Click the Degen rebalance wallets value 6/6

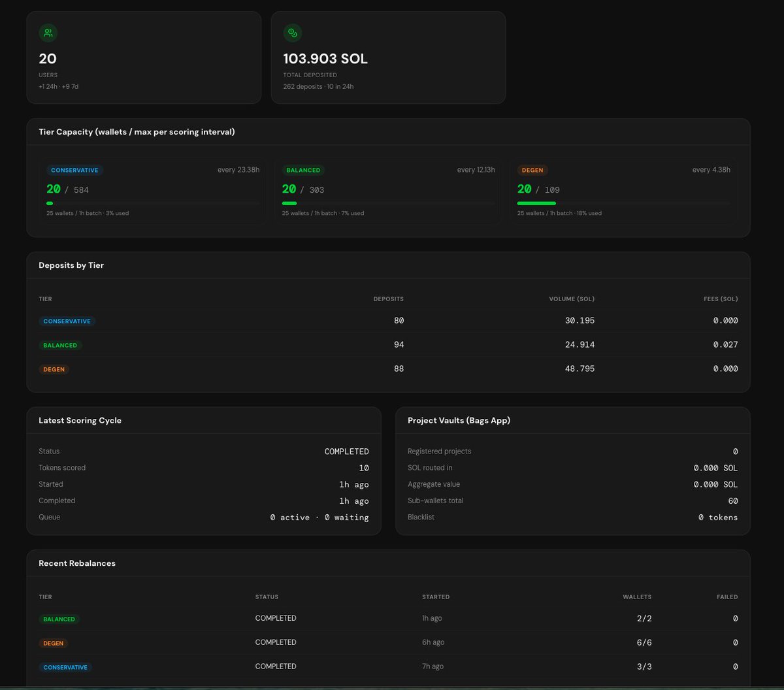coord(644,642)
